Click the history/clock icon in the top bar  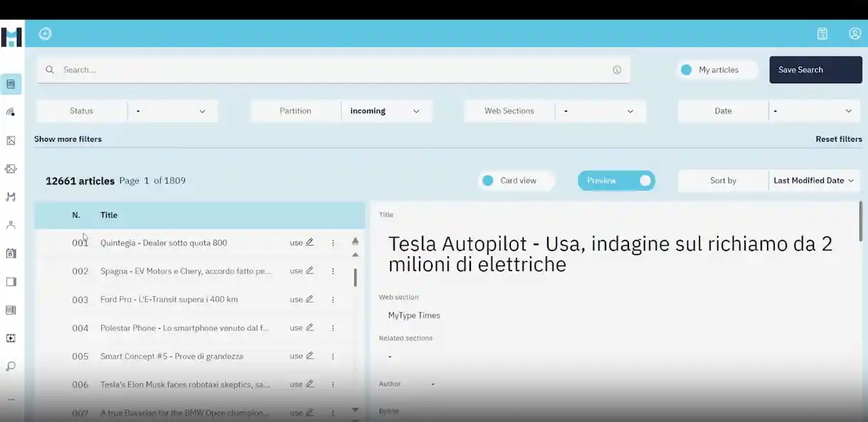click(x=45, y=33)
